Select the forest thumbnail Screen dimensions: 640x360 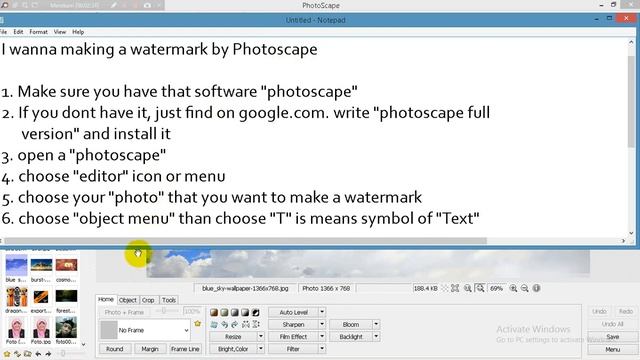click(66, 297)
